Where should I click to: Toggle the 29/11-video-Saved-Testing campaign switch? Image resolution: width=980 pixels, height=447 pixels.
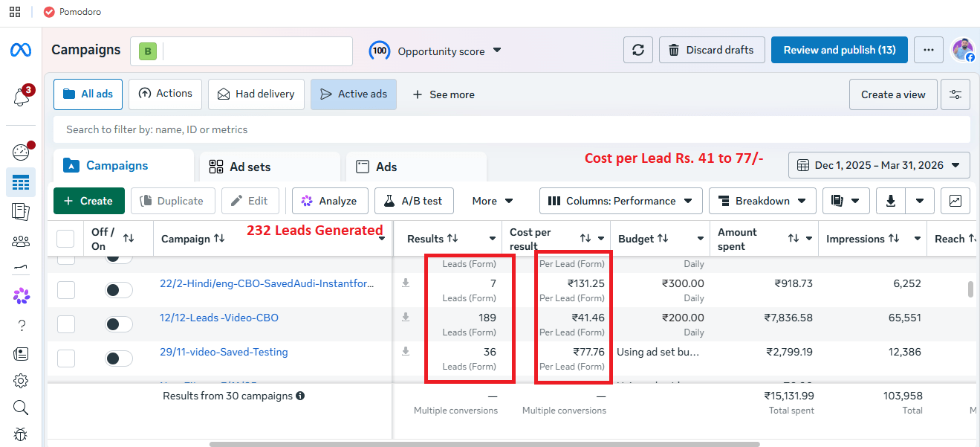click(119, 358)
